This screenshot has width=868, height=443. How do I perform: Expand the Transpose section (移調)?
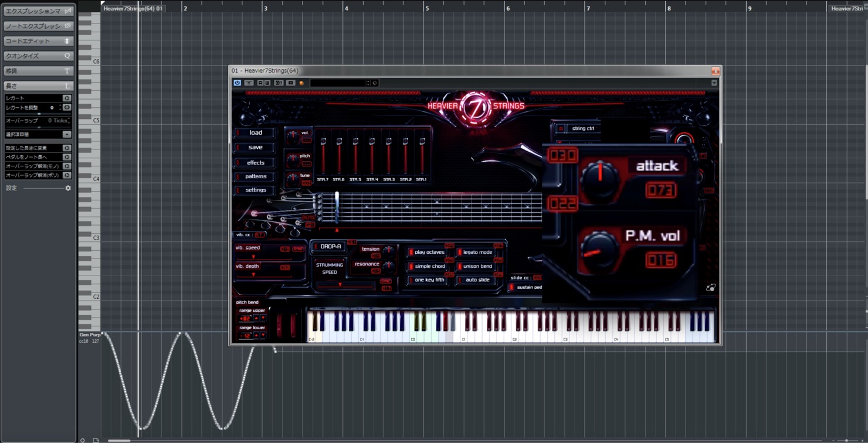point(39,71)
